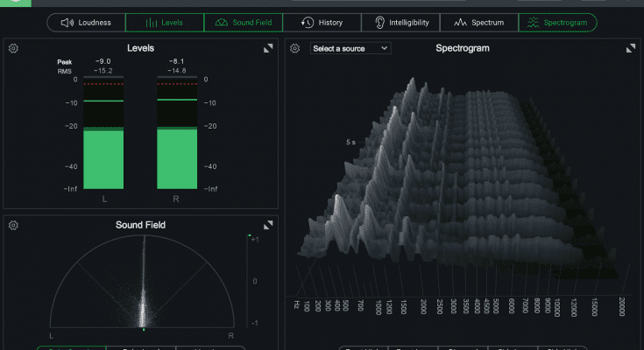644x350 pixels.
Task: Expand the Levels panel to full view
Action: click(268, 49)
